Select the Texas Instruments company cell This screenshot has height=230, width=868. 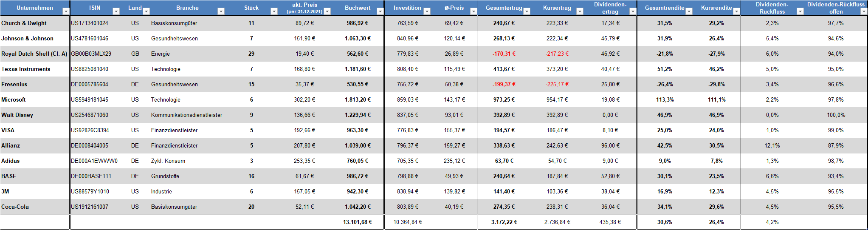(35, 69)
